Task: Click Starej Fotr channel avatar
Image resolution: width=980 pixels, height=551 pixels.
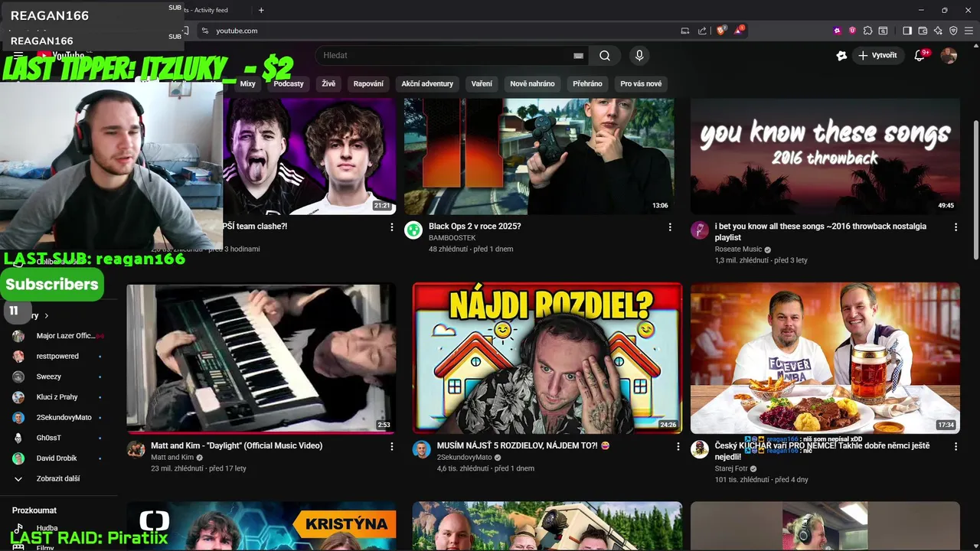Action: [x=700, y=449]
